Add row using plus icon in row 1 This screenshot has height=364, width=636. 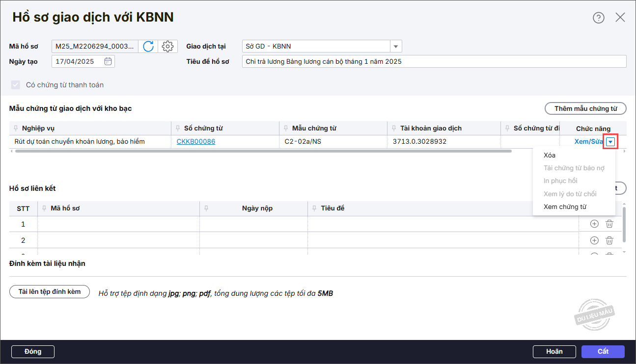pyautogui.click(x=594, y=224)
